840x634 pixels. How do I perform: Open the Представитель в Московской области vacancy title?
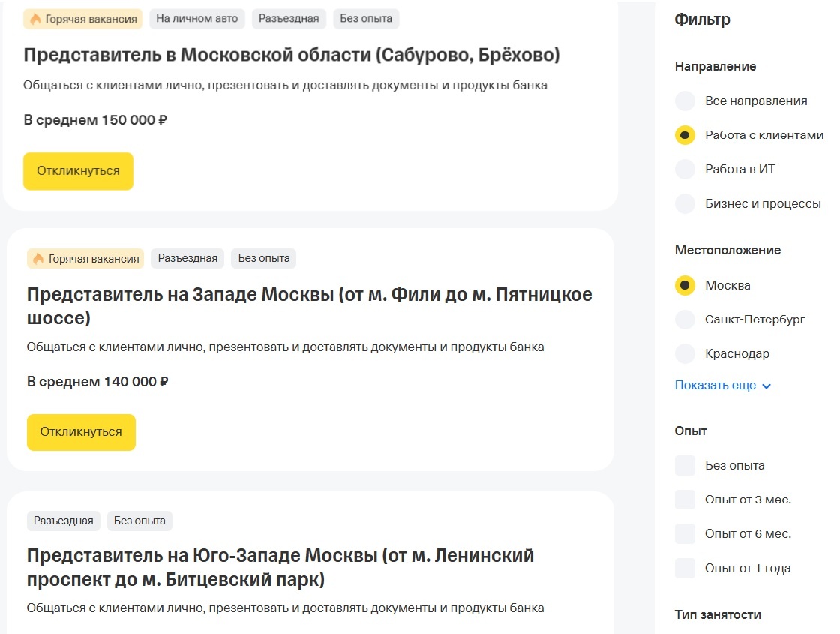coord(292,55)
